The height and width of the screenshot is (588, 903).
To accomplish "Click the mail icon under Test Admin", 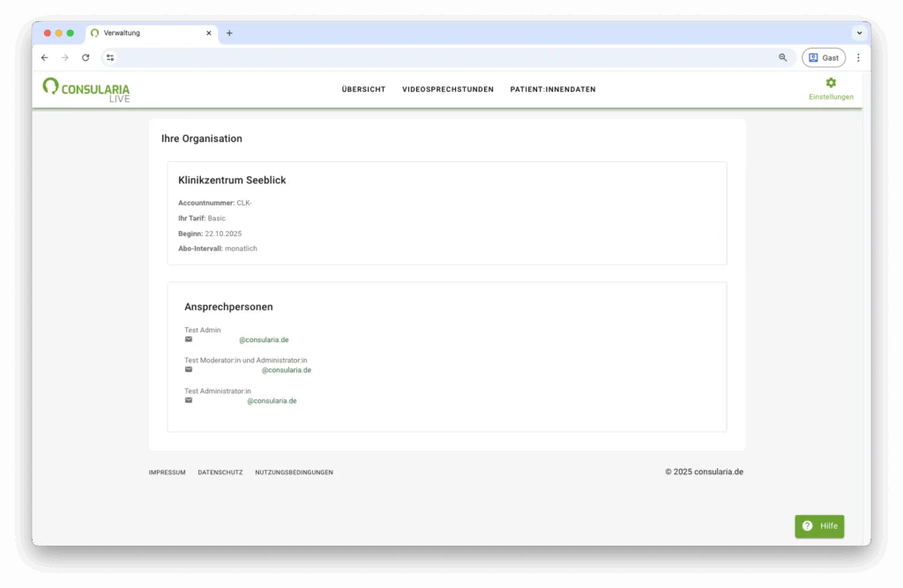I will (188, 339).
